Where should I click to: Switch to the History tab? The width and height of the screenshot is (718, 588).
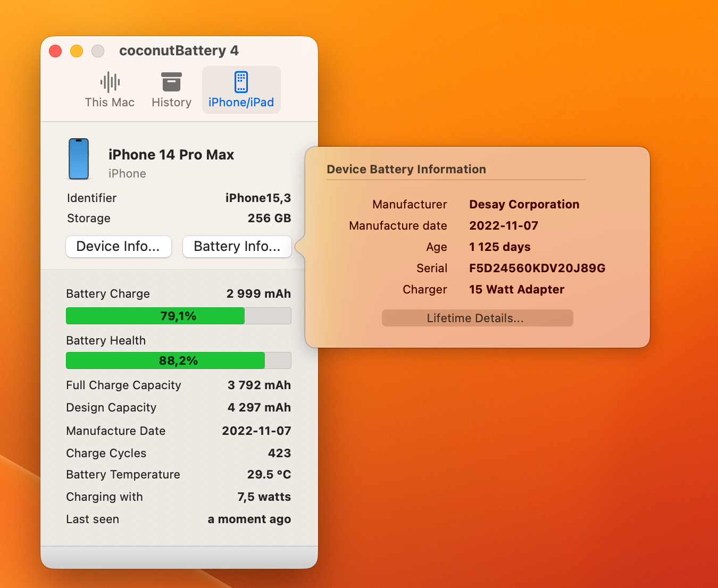[x=171, y=90]
